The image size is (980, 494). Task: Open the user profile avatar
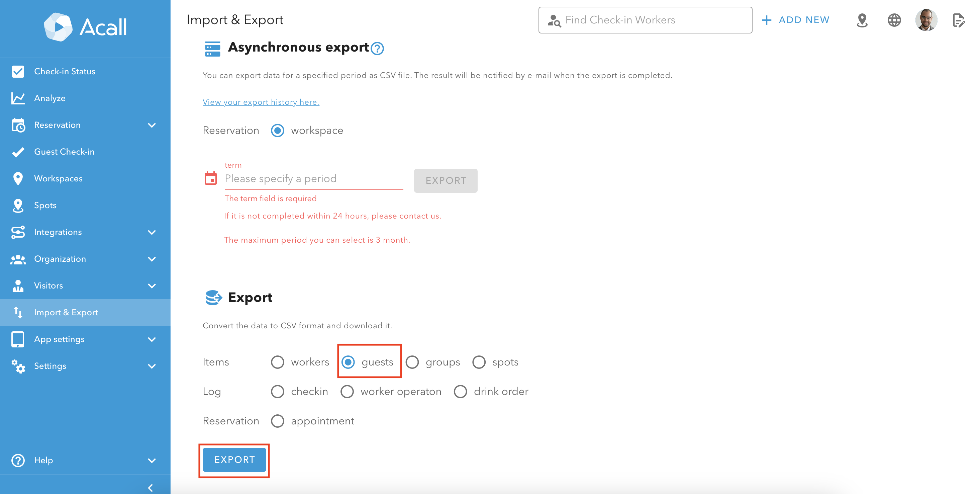[x=926, y=20]
